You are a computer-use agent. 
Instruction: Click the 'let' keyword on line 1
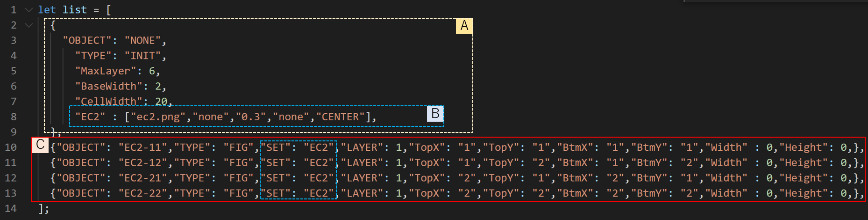[x=47, y=10]
